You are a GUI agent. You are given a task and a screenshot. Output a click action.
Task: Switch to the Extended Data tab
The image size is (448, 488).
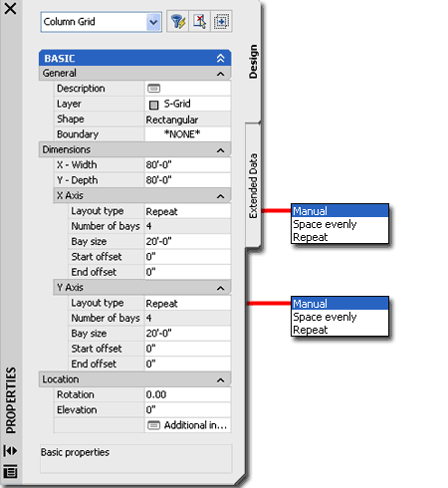(x=253, y=186)
